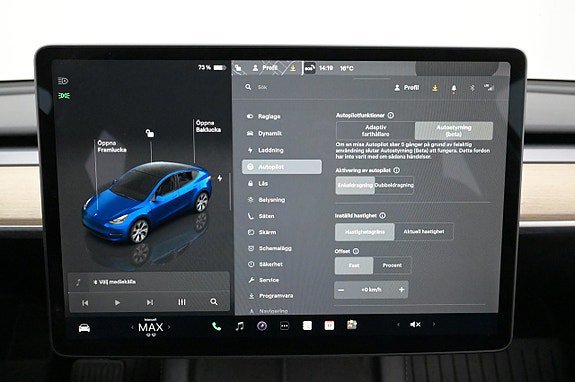The image size is (575, 382).
Task: Show info for Autopilotfunktioner
Action: (391, 115)
